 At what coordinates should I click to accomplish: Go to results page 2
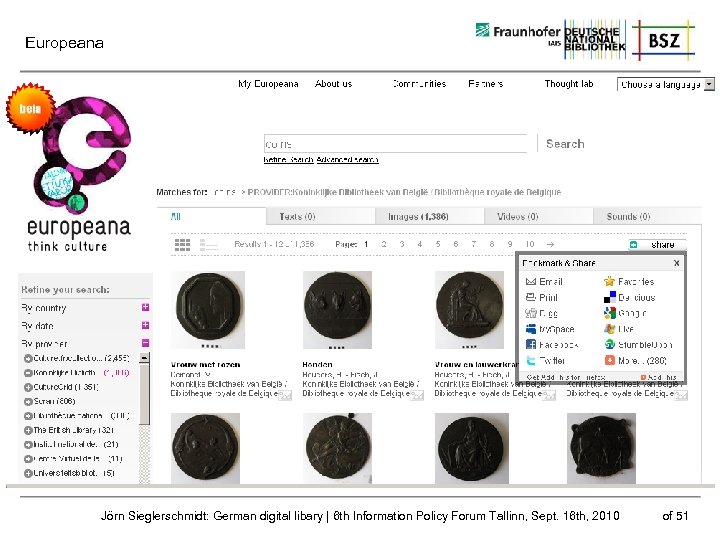pos(384,244)
